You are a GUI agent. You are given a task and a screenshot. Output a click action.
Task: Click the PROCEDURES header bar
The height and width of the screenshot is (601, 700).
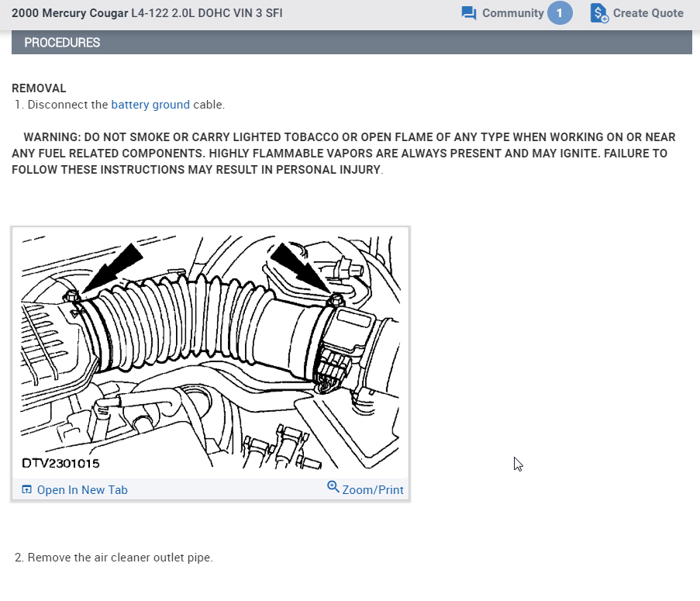[62, 43]
